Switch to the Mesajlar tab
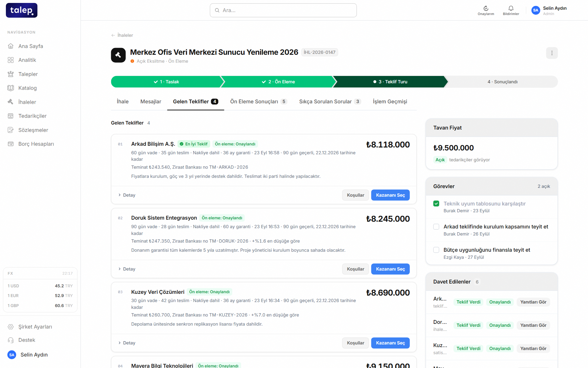Screen dimensions: 588x368 point(151,102)
